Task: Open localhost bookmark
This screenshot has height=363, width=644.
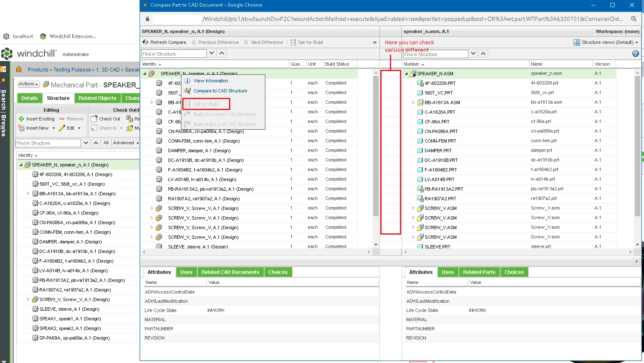Action: 18,36
